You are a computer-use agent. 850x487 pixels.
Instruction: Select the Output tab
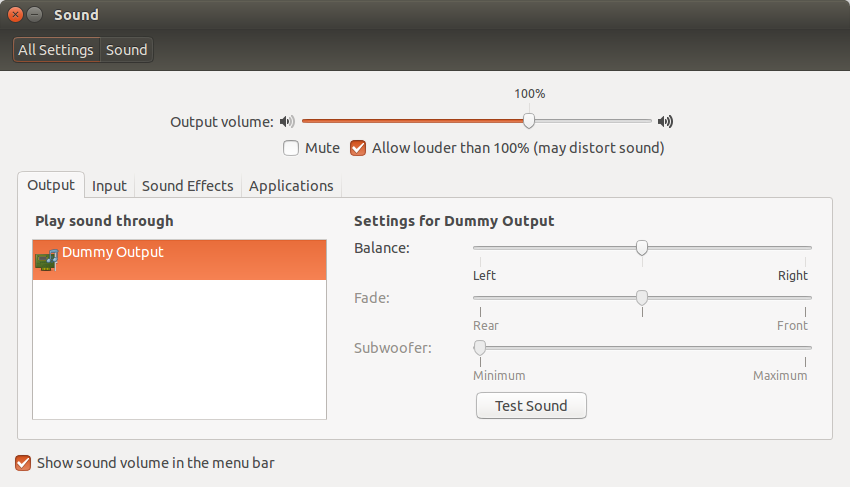pyautogui.click(x=51, y=185)
